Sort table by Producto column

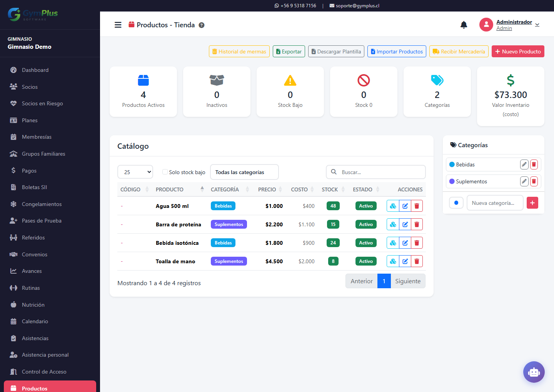coord(180,189)
